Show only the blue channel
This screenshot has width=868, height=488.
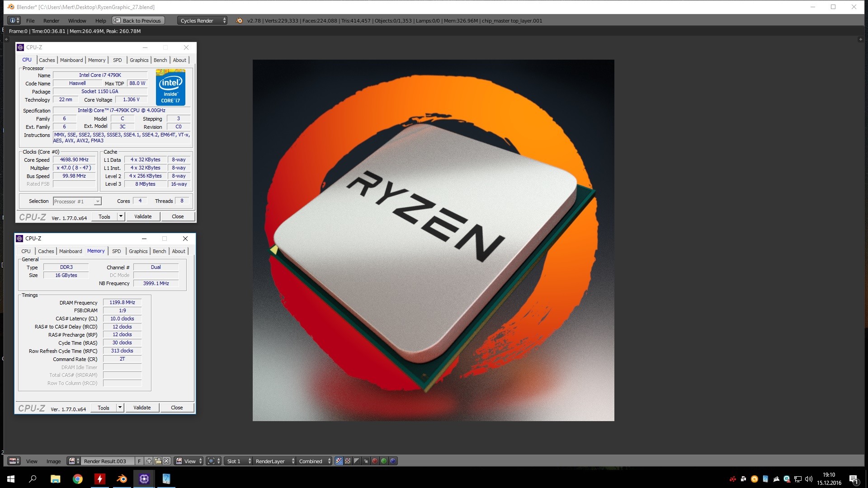[393, 461]
